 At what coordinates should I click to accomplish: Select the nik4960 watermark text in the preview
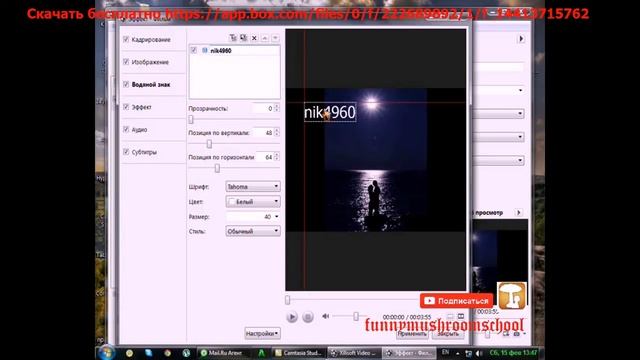(330, 112)
